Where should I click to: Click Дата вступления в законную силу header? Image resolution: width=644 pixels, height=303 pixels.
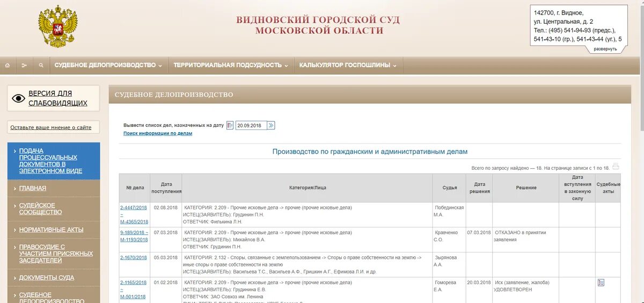pos(577,187)
